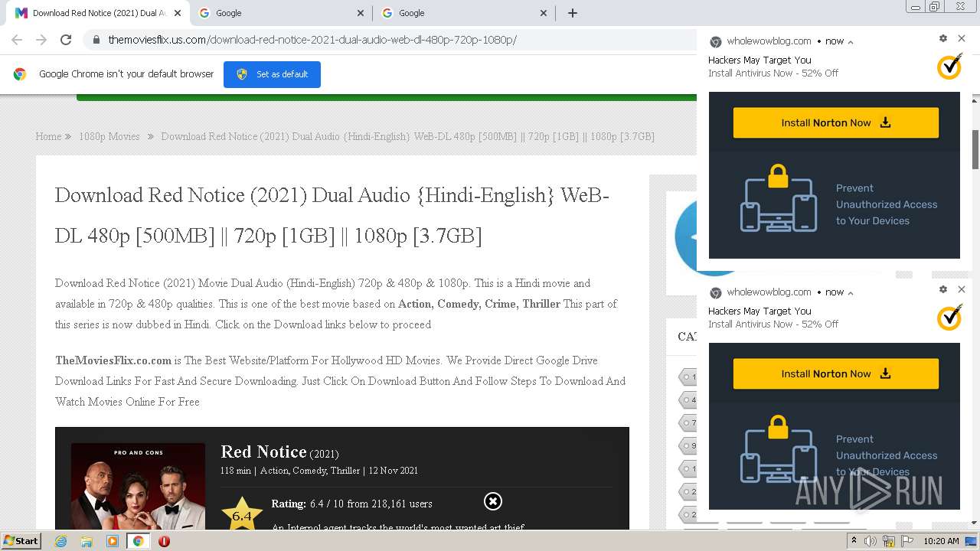
Task: Open the red Opera-style taskbar icon
Action: tap(164, 541)
